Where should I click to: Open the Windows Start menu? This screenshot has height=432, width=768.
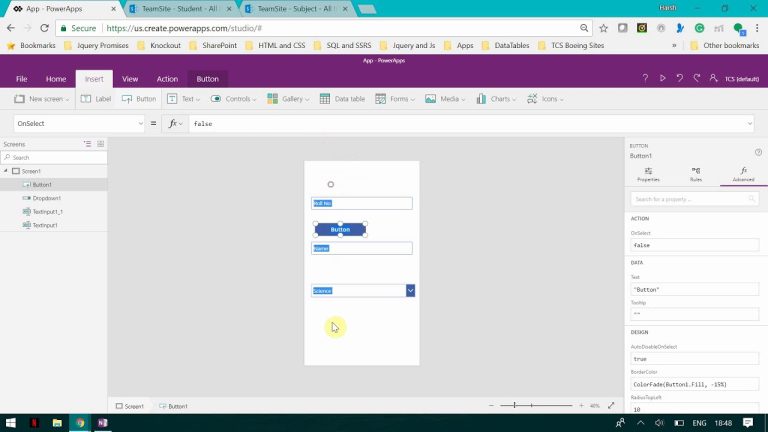tap(11, 423)
